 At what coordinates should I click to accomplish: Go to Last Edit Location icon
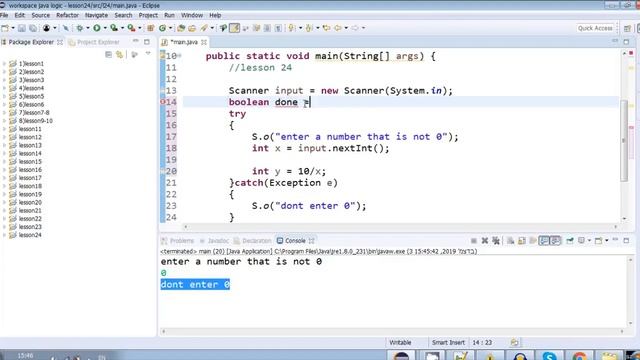pos(326,28)
